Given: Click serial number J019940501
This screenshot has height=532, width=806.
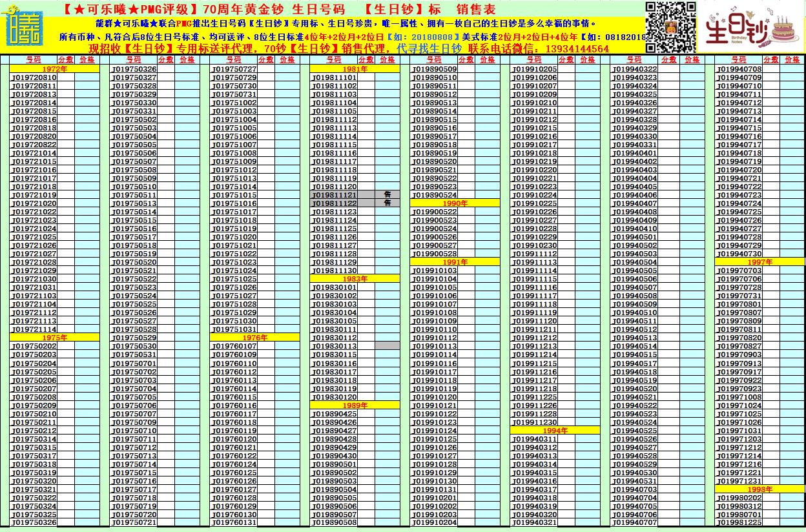Looking at the screenshot, I should [635, 237].
